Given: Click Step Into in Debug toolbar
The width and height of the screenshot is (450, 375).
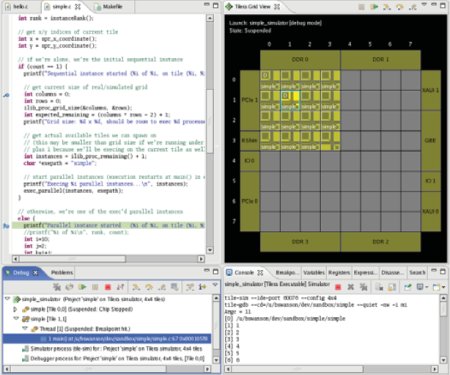Looking at the screenshot, I should pos(136,287).
